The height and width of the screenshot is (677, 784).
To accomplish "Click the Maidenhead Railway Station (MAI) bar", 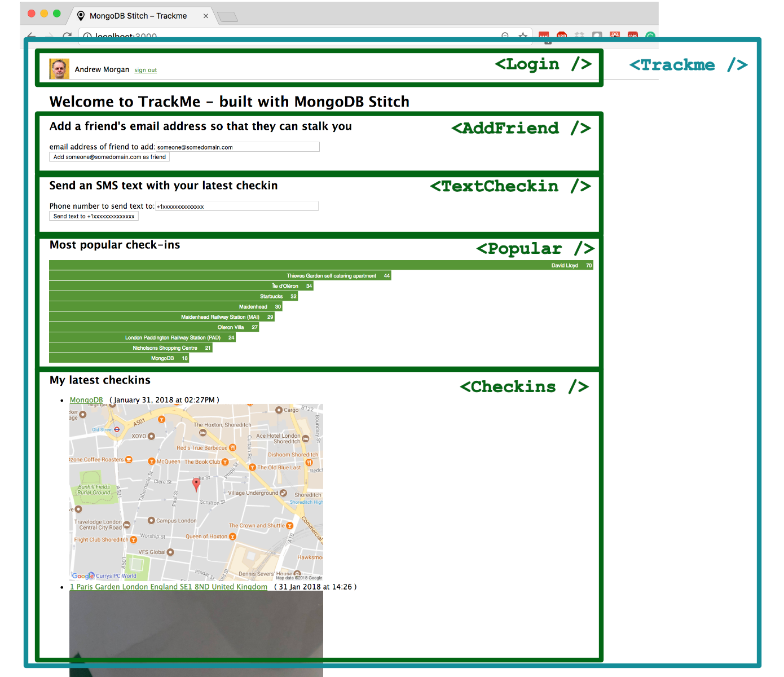I will pos(162,317).
